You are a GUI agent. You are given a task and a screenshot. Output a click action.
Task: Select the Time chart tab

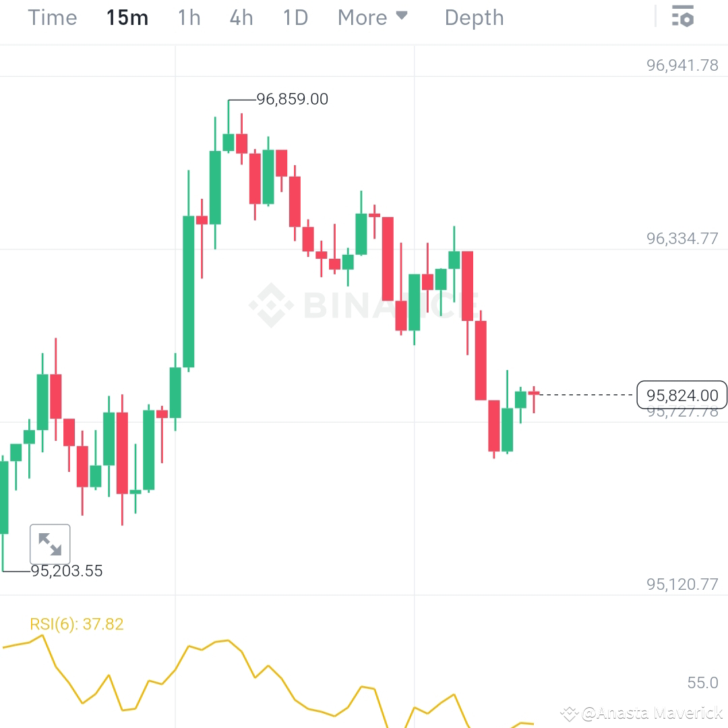tap(52, 18)
